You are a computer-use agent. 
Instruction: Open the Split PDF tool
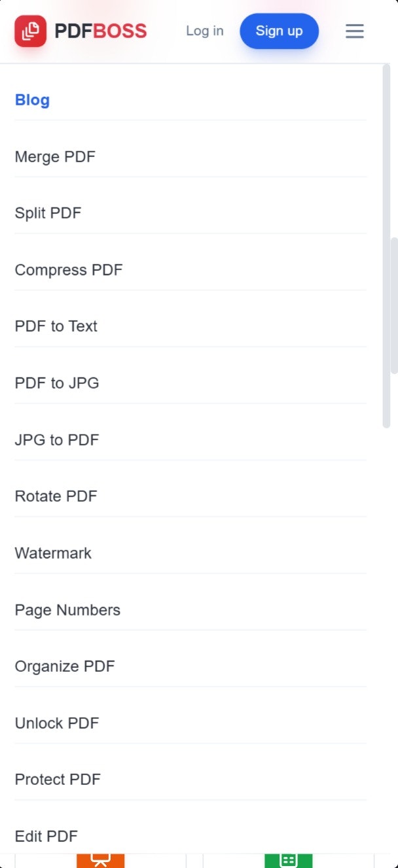point(48,213)
